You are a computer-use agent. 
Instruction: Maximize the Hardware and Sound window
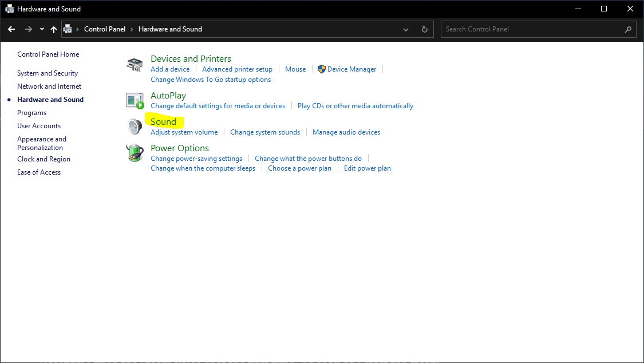tap(604, 9)
